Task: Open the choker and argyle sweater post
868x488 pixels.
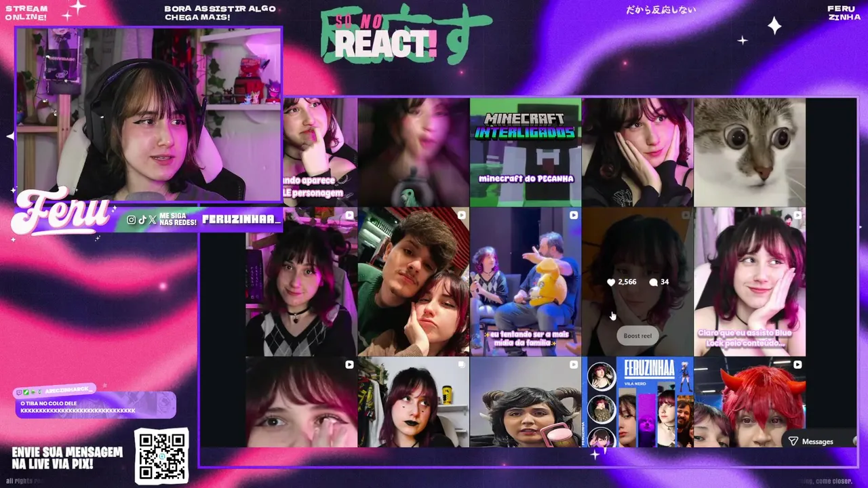Action: click(x=301, y=282)
